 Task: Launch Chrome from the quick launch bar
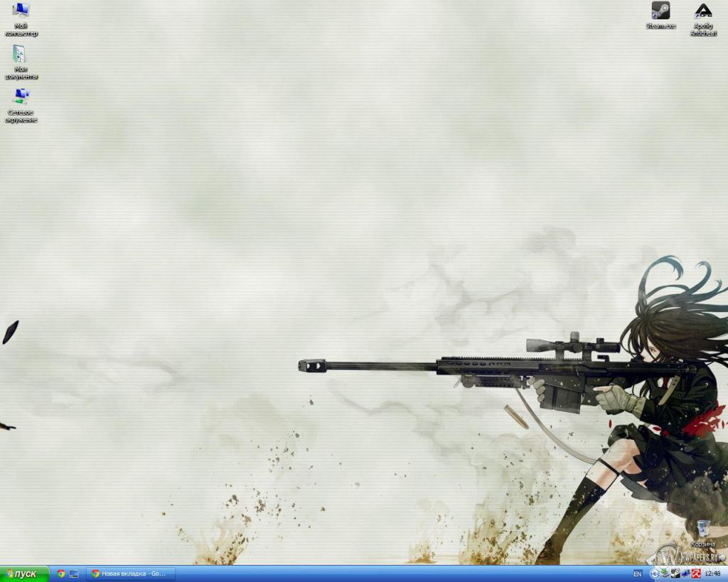tap(61, 573)
